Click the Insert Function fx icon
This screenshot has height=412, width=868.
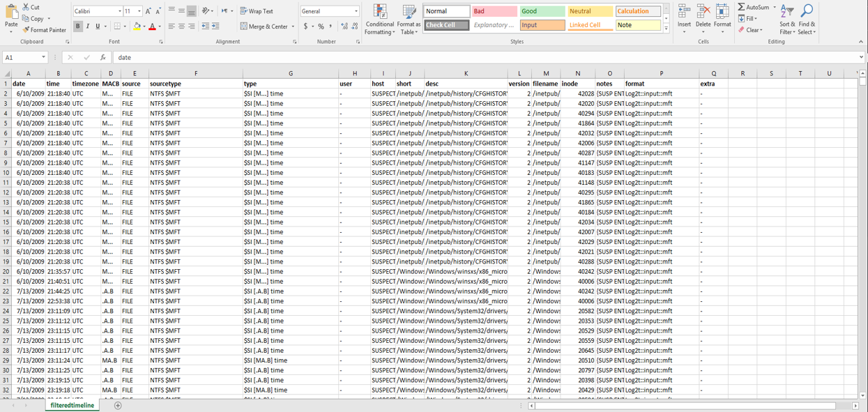103,58
